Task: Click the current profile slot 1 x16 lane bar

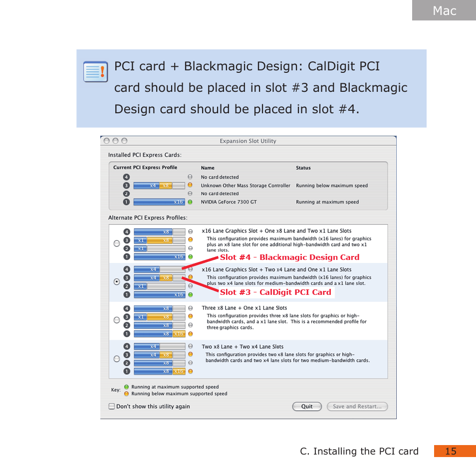Action: coord(159,202)
